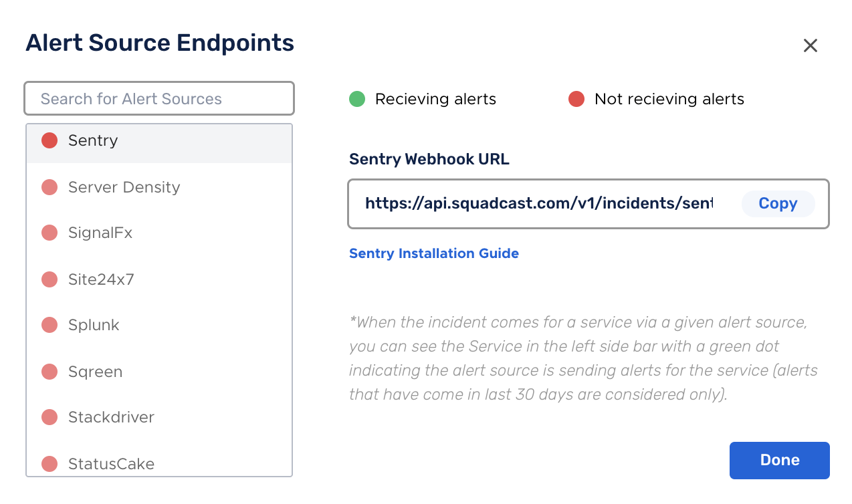Choose SignalFx from the list
Viewport: 852px width, 504px height.
pyautogui.click(x=159, y=233)
